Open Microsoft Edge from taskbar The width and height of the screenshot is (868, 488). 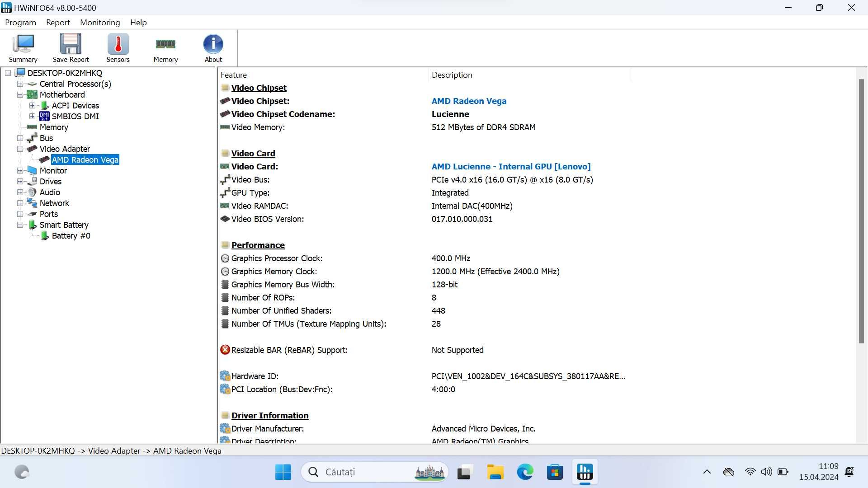click(525, 472)
